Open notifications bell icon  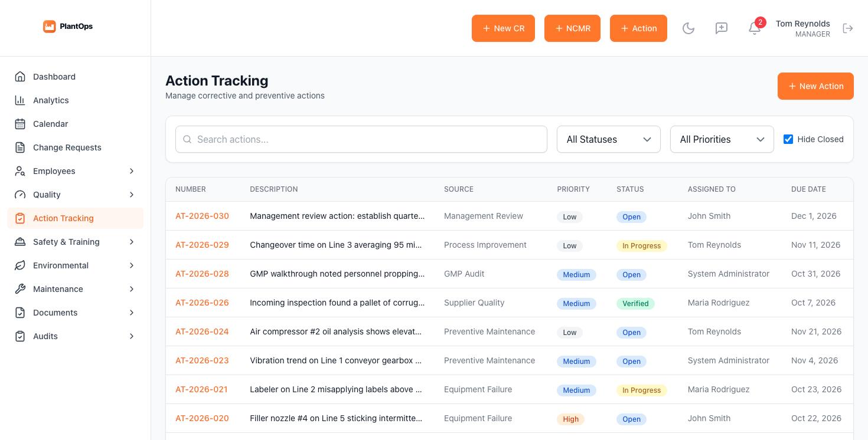(755, 28)
